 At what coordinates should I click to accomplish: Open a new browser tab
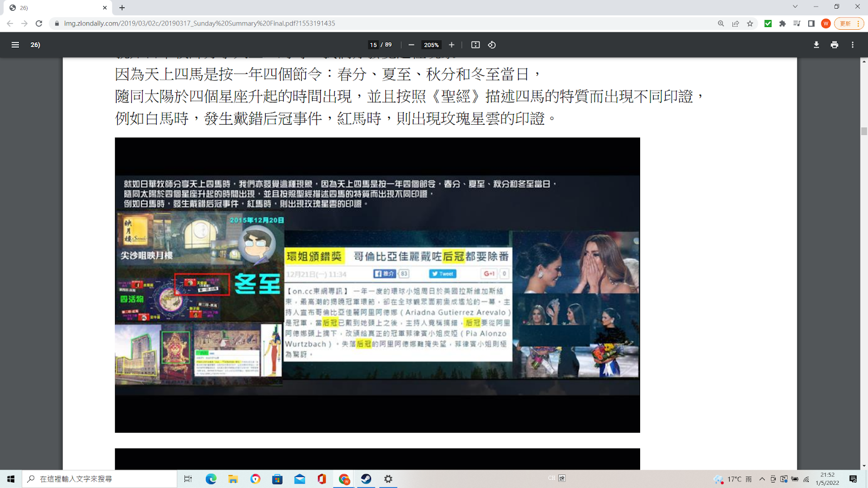coord(122,8)
